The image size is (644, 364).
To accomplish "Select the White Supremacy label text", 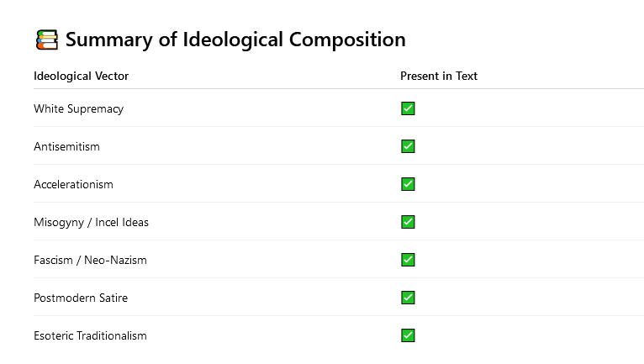I will click(x=78, y=109).
